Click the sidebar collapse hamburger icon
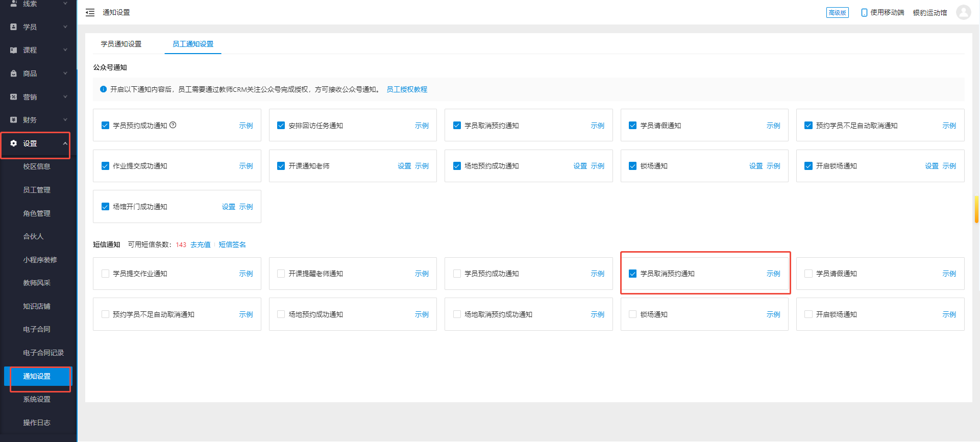The width and height of the screenshot is (980, 442). tap(90, 12)
